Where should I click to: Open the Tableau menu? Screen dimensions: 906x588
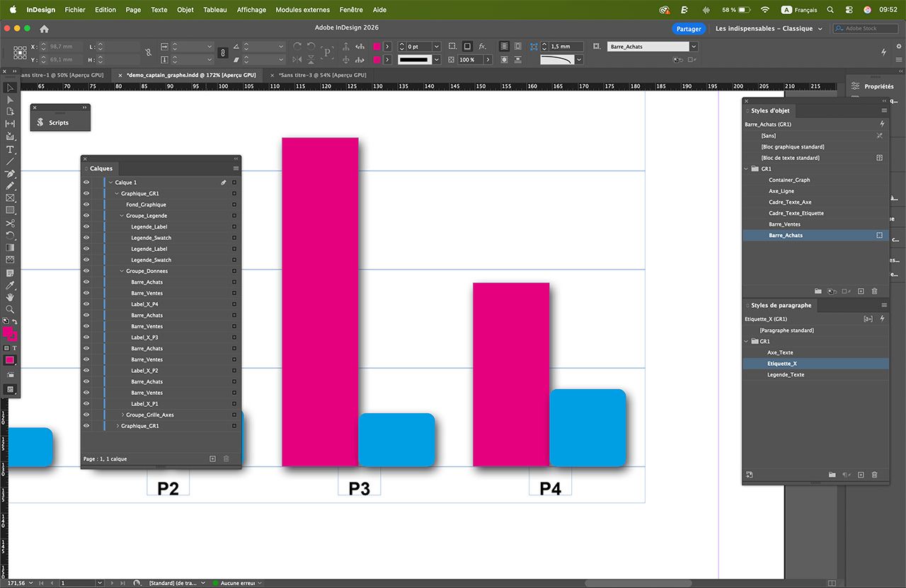click(214, 10)
